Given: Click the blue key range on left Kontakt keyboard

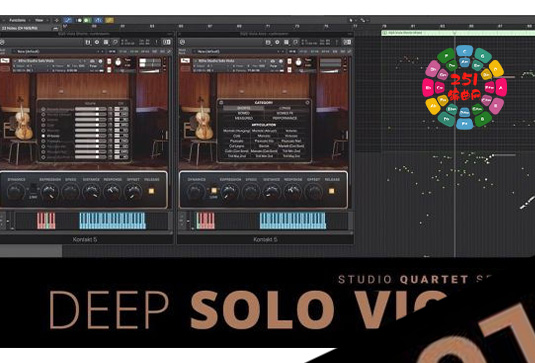Looking at the screenshot, I should click(113, 220).
